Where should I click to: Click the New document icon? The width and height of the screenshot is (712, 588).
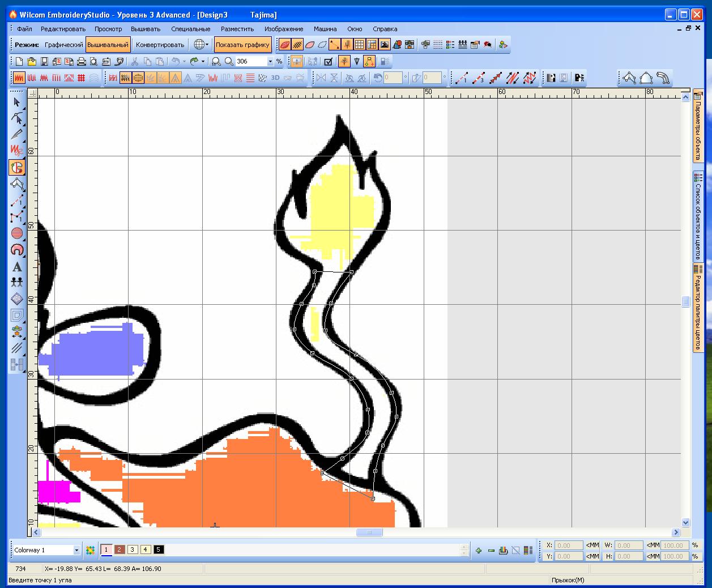point(19,61)
